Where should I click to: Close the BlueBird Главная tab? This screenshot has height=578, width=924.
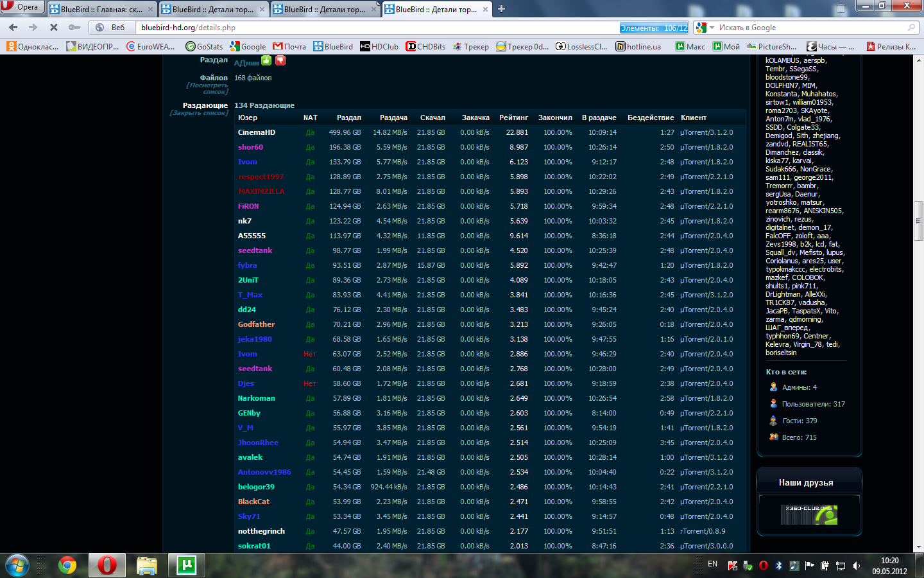151,10
